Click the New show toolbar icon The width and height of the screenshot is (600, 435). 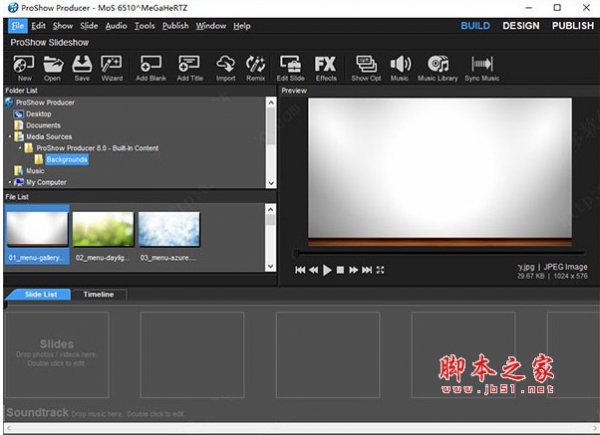[24, 66]
